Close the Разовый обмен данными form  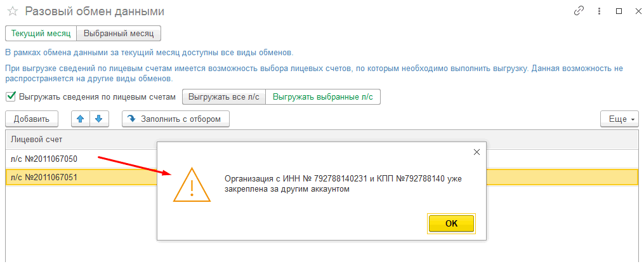coord(638,11)
